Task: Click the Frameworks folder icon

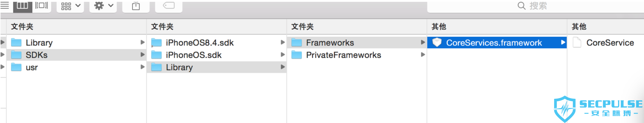Action: point(297,43)
